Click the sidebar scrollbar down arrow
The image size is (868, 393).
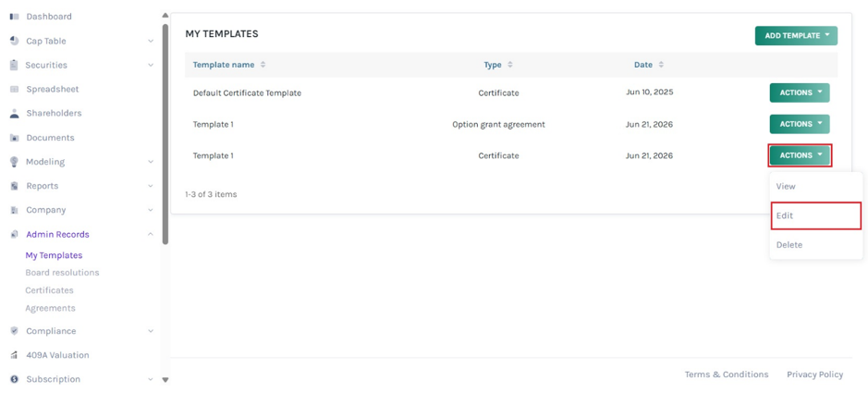click(165, 380)
